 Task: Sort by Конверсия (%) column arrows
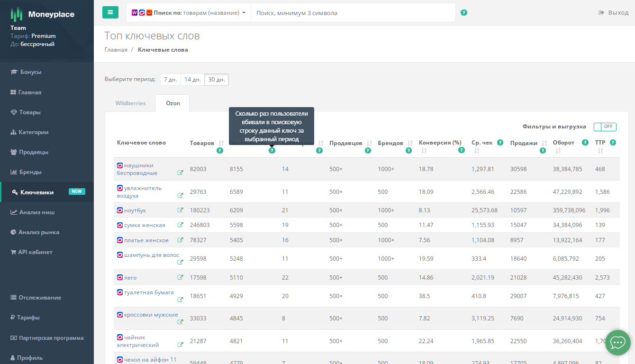pos(424,151)
